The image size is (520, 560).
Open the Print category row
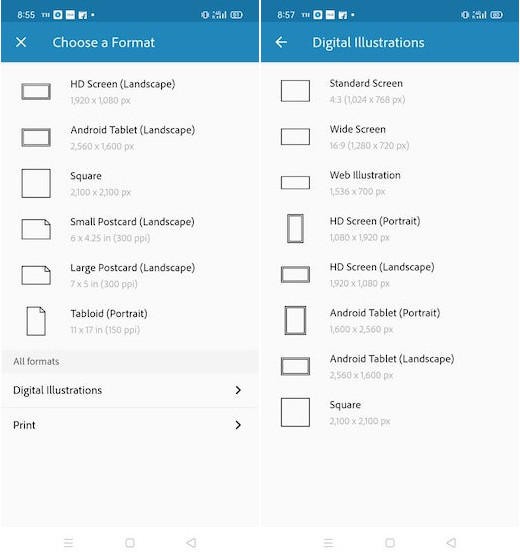(130, 425)
